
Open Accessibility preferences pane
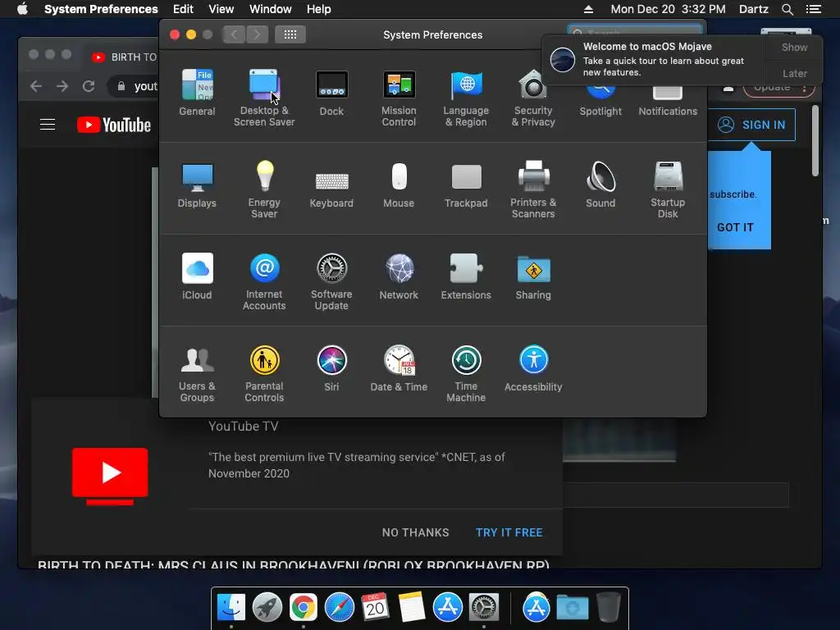click(x=533, y=368)
